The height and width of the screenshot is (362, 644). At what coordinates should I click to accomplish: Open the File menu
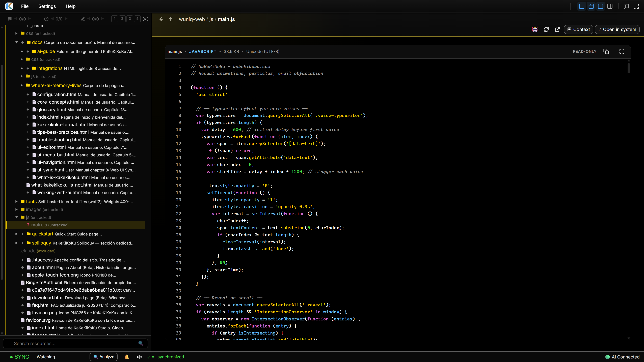pyautogui.click(x=25, y=6)
